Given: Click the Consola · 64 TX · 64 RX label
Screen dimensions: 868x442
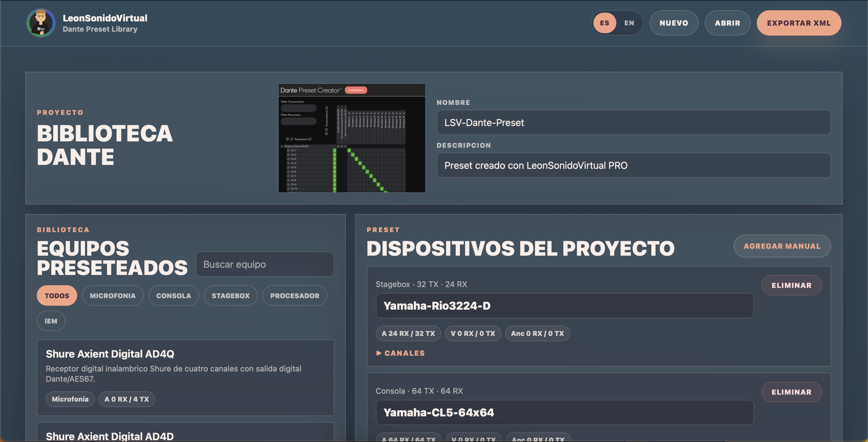Looking at the screenshot, I should [419, 391].
